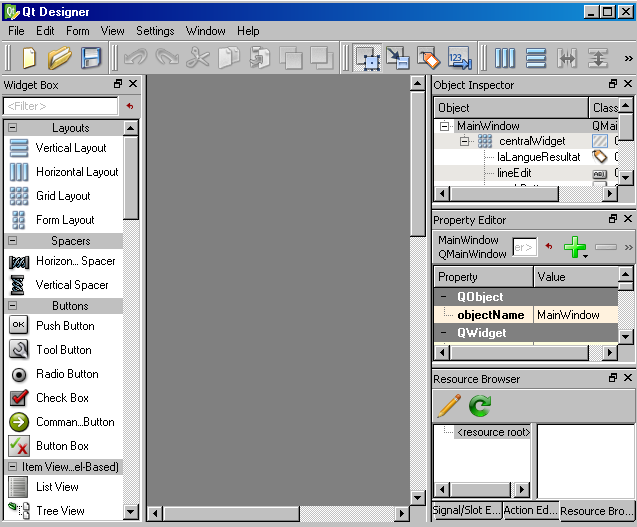The image size is (637, 527).
Task: Apply horizontal splitter layout icon
Action: [x=567, y=58]
